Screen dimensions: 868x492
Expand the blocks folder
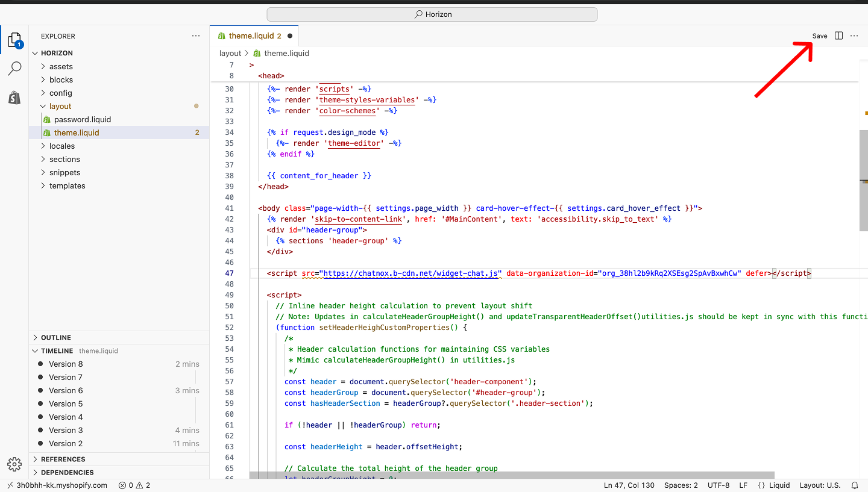pyautogui.click(x=119, y=80)
